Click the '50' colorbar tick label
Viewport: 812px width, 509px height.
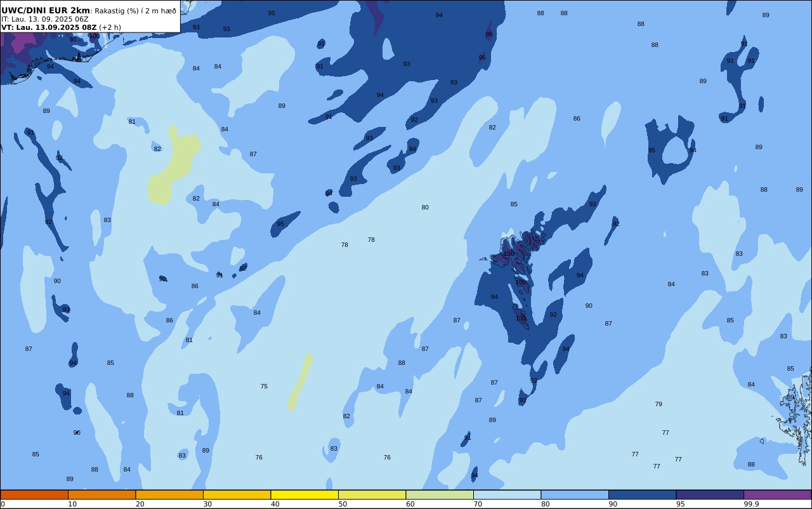pyautogui.click(x=343, y=504)
